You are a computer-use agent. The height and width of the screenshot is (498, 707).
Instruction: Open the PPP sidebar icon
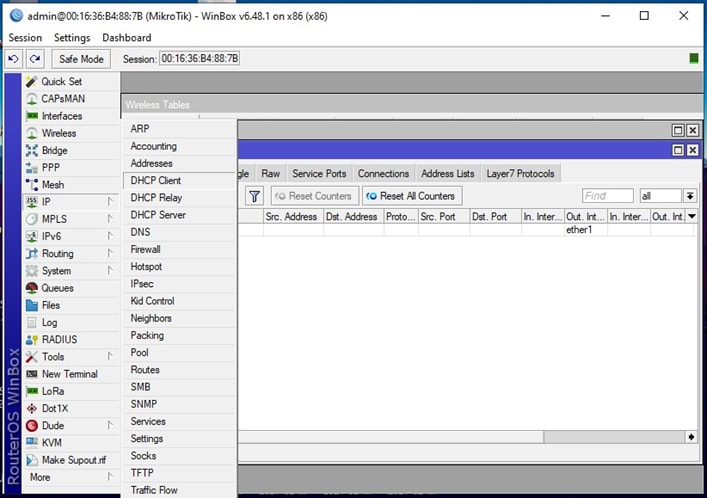pos(32,167)
